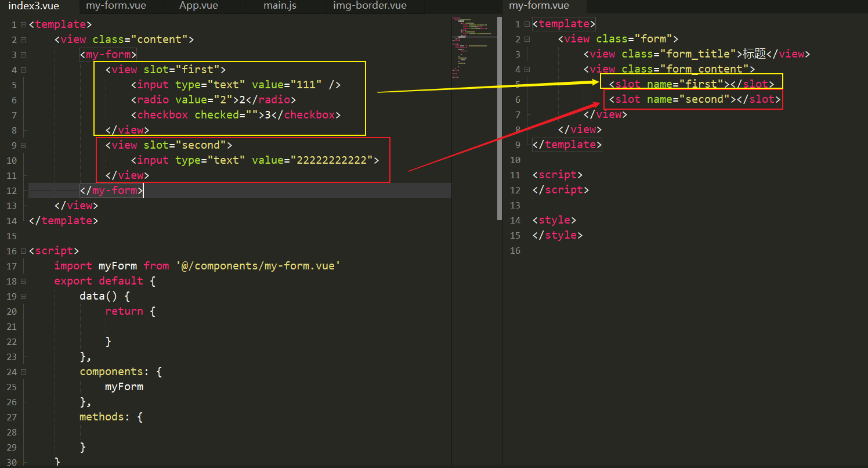Fold the view class="form" block in right pane
The width and height of the screenshot is (868, 468).
[527, 39]
